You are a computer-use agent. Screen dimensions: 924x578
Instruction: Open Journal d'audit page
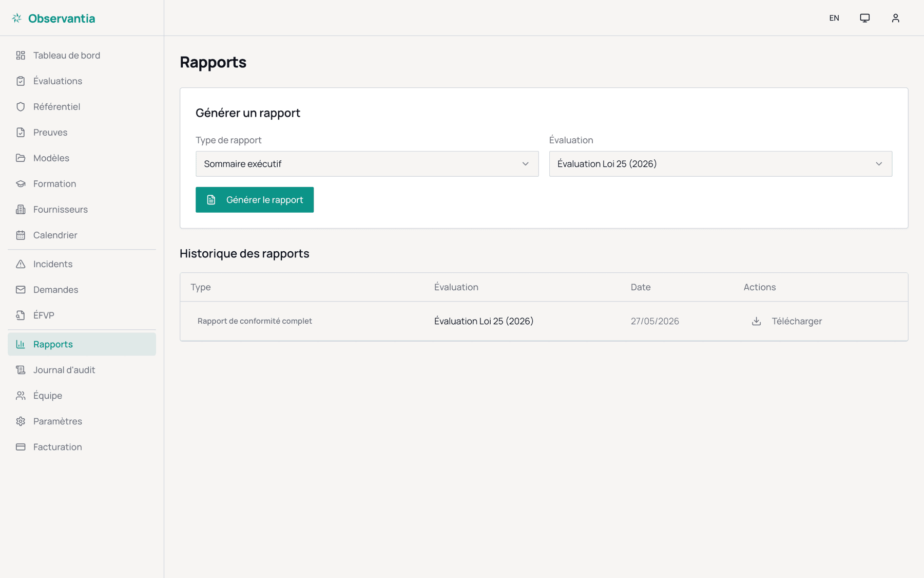pyautogui.click(x=82, y=369)
